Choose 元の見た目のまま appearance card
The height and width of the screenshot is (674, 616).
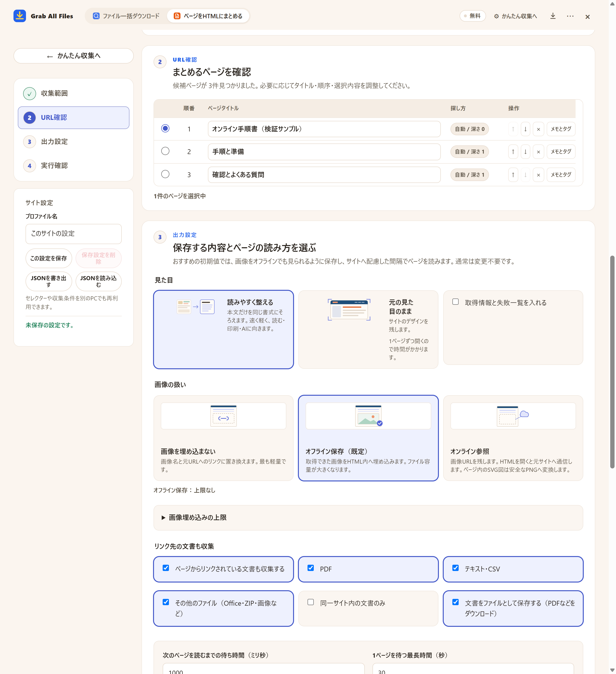(x=368, y=329)
